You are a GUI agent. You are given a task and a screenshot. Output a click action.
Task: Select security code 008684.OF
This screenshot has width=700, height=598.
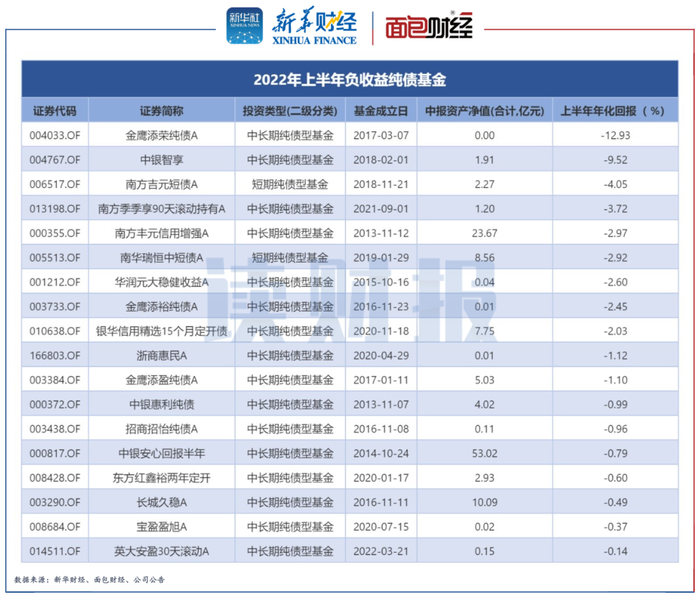point(55,527)
